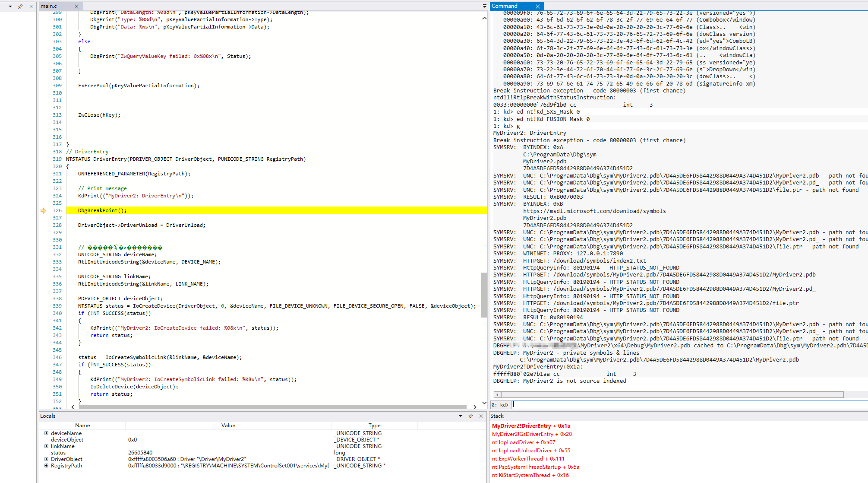This screenshot has width=868, height=483.
Task: Click the Value column header in Locals
Action: click(228, 426)
